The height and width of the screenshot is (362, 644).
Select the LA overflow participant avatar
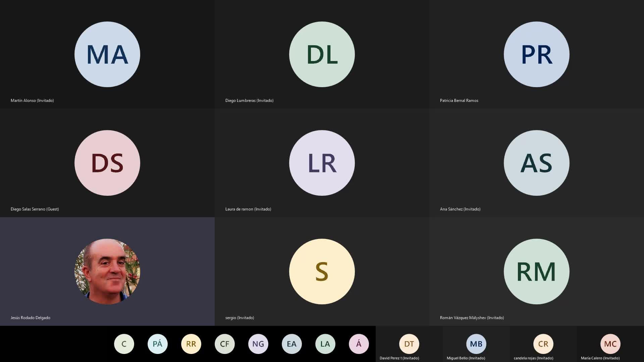point(325,344)
